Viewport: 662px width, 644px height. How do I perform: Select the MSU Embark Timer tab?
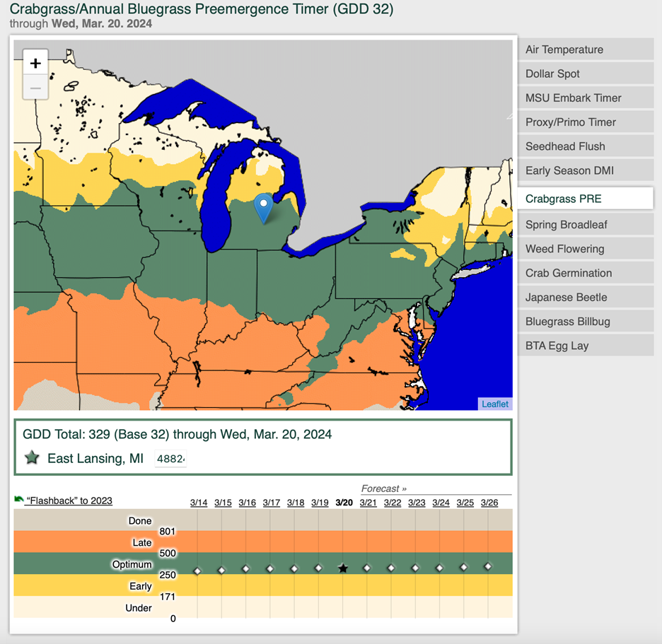tap(585, 98)
